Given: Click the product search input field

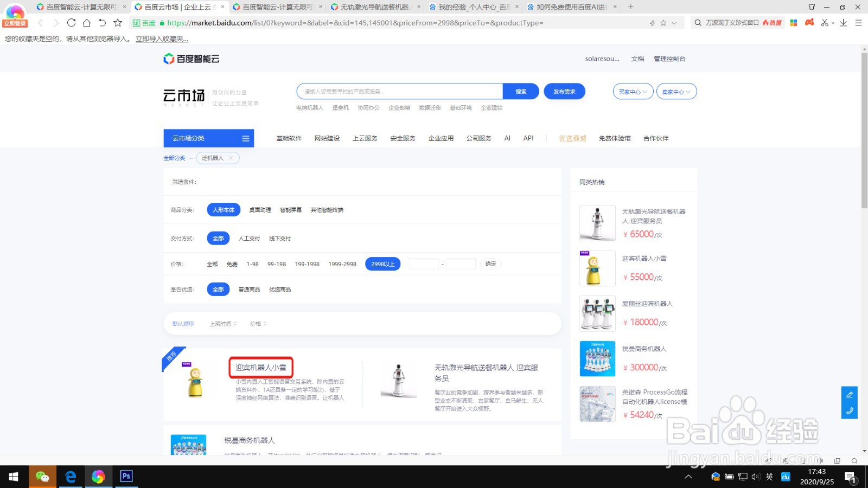Looking at the screenshot, I should 400,92.
